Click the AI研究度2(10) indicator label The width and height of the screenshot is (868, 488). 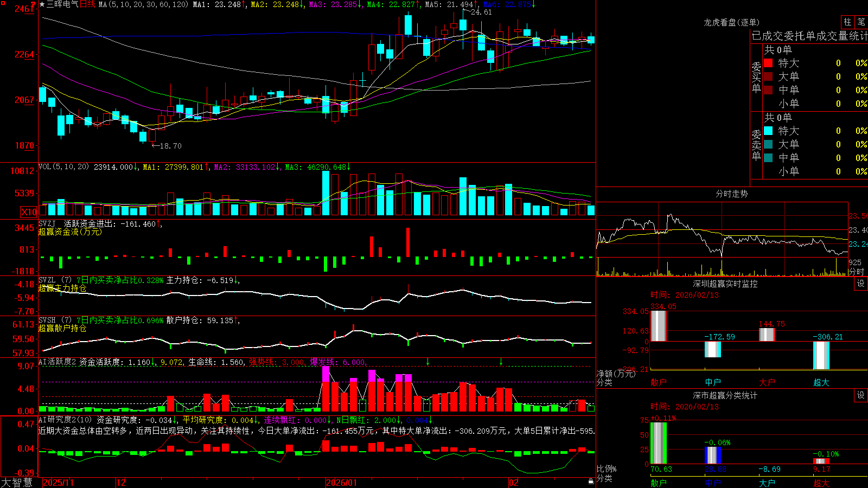pos(65,420)
